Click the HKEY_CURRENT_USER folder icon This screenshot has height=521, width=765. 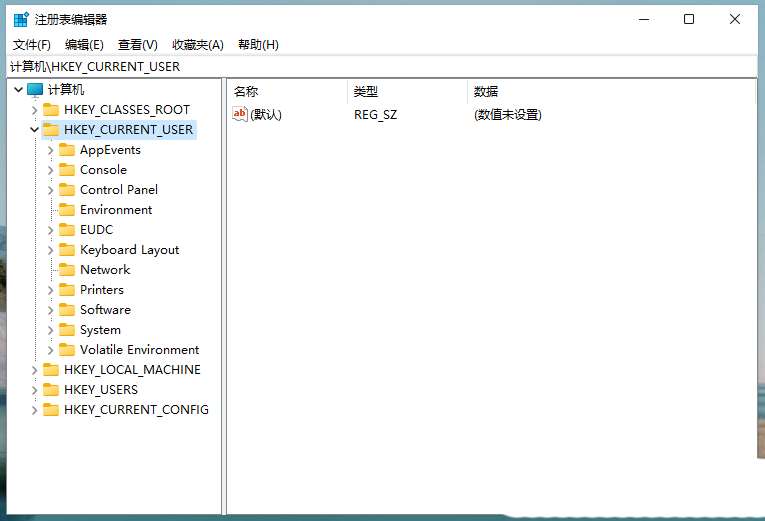click(51, 130)
